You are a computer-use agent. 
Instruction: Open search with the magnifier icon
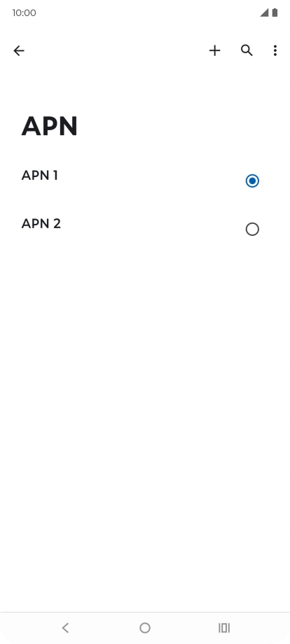tap(247, 50)
